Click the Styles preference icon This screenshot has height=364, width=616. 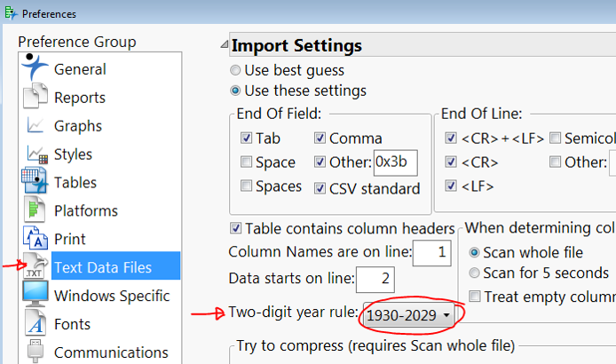coord(36,154)
